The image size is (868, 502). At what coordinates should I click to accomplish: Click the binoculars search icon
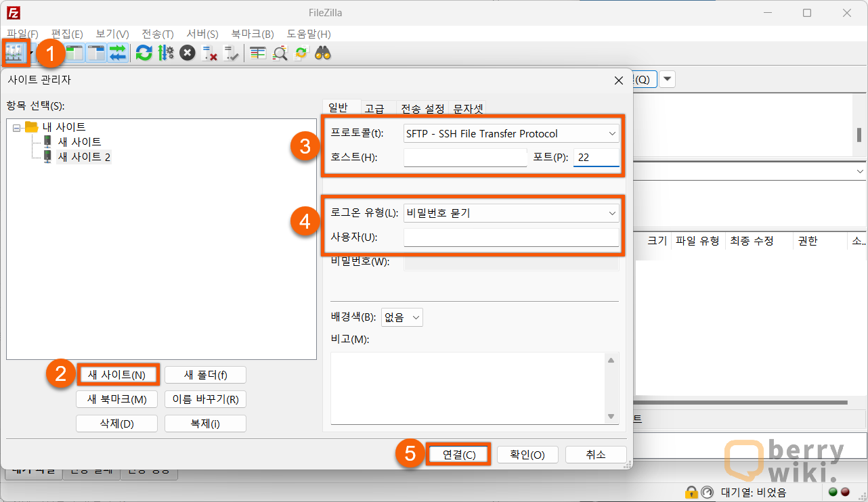[x=323, y=53]
